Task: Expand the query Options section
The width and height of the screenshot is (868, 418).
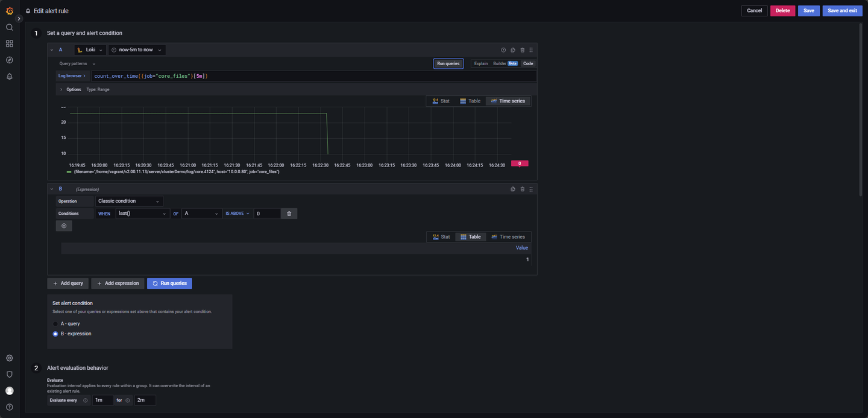Action: (70, 89)
